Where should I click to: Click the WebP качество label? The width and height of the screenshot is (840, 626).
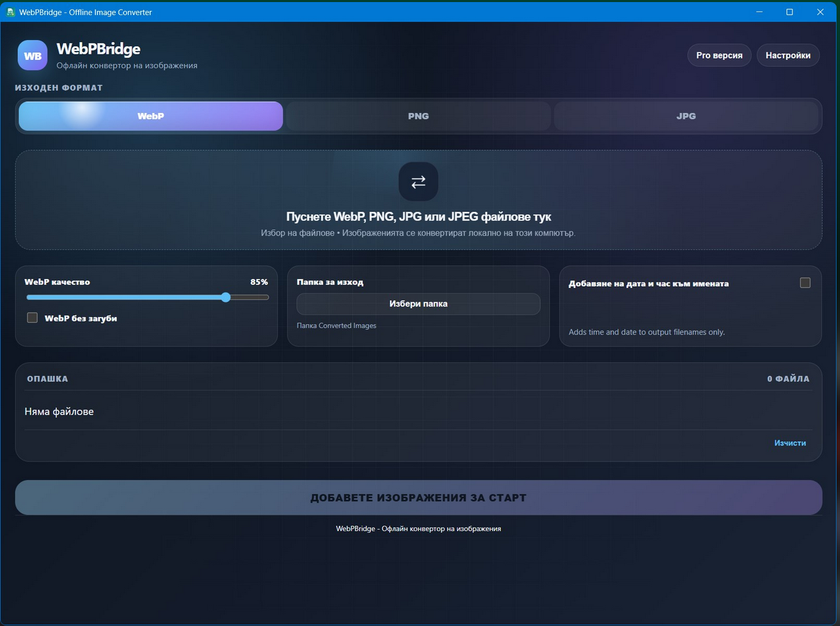pos(57,282)
